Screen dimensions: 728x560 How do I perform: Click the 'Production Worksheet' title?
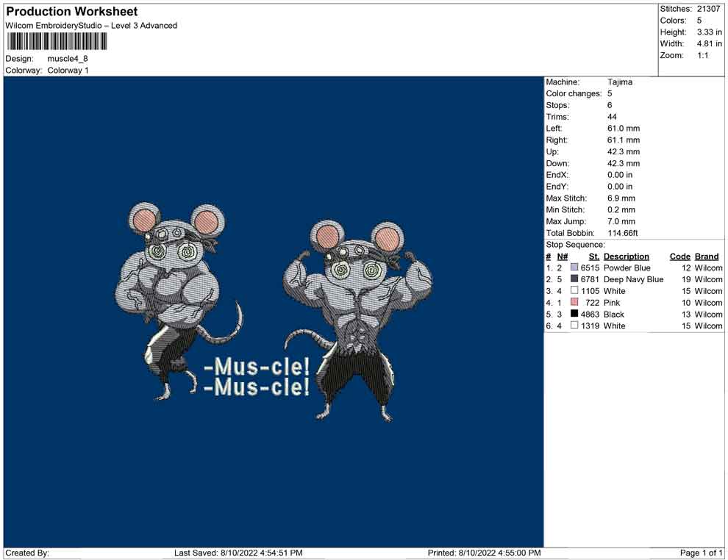(72, 12)
